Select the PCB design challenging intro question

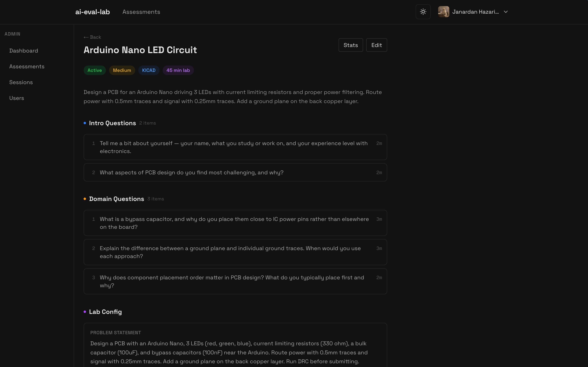235,172
